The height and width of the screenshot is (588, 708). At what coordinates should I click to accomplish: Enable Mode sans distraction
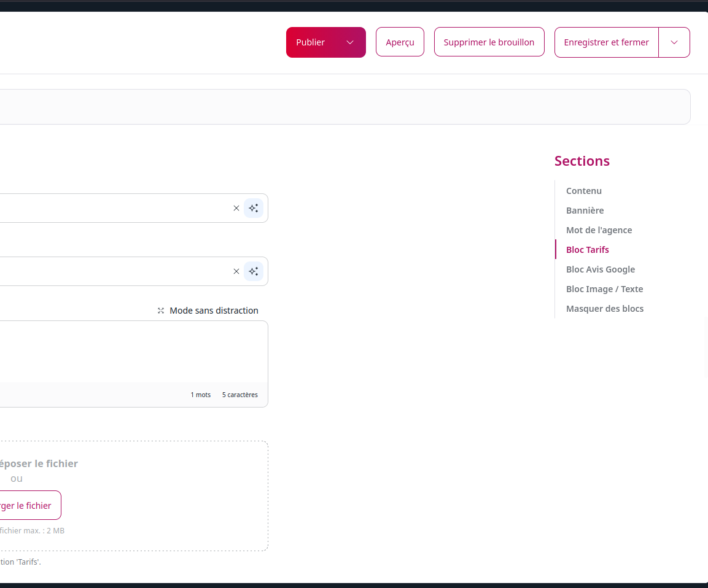[208, 311]
